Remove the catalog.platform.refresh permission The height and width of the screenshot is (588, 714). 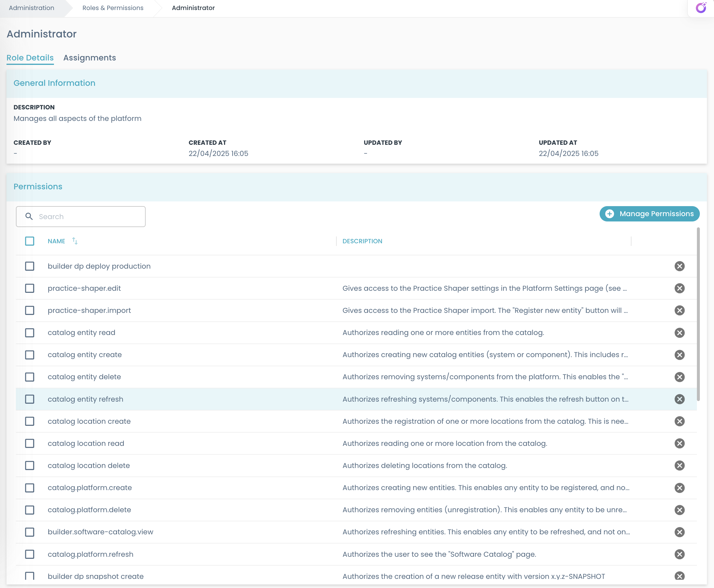tap(679, 554)
